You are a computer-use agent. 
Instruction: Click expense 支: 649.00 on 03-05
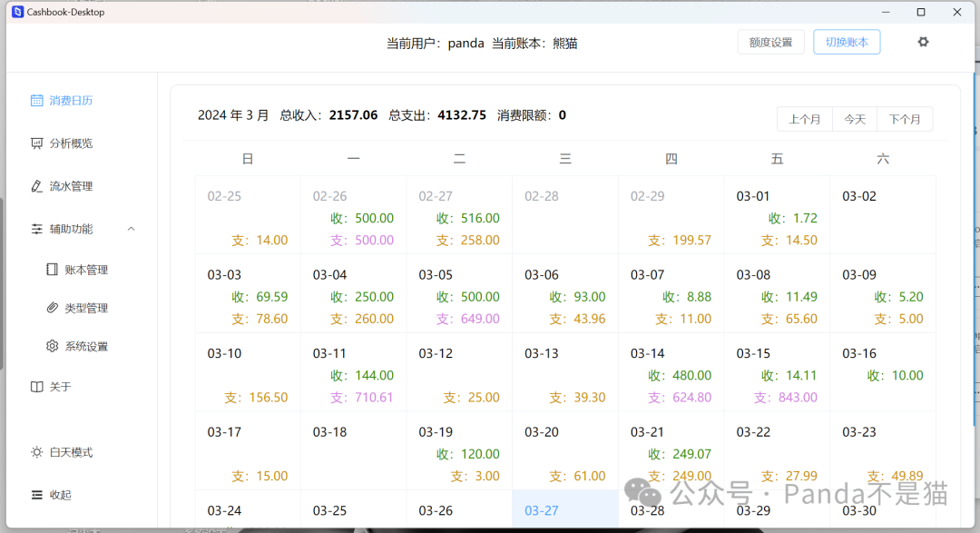(x=468, y=319)
